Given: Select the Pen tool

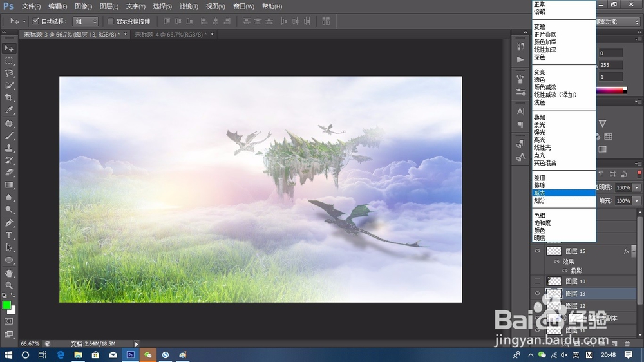Looking at the screenshot, I should (8, 223).
